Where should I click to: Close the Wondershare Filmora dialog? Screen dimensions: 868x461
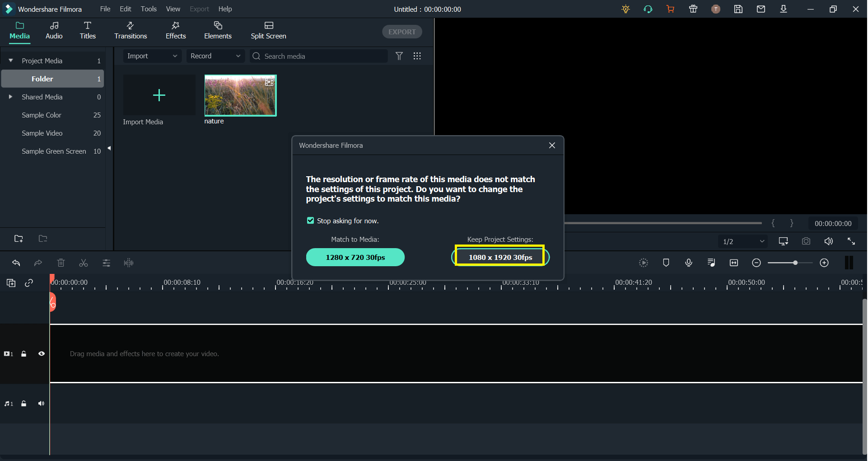coord(552,145)
